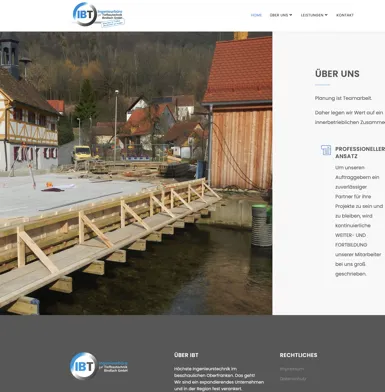Select the footer heading RECHTLICHES

[298, 355]
